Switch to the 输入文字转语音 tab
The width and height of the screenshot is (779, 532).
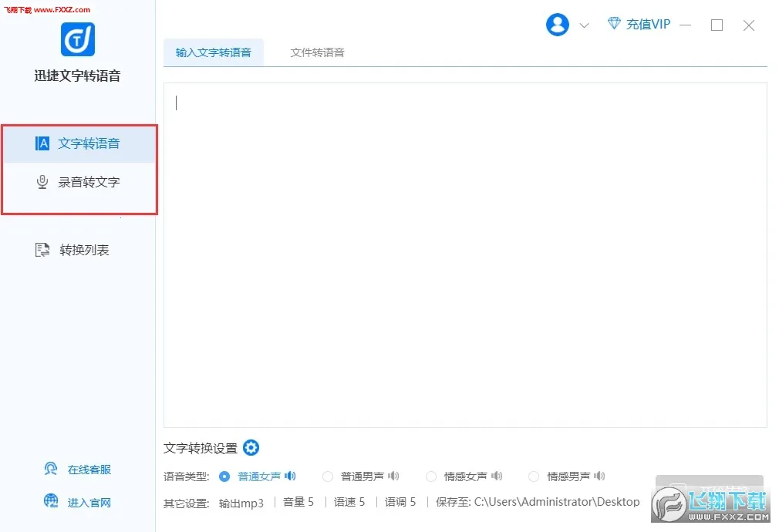(x=214, y=52)
